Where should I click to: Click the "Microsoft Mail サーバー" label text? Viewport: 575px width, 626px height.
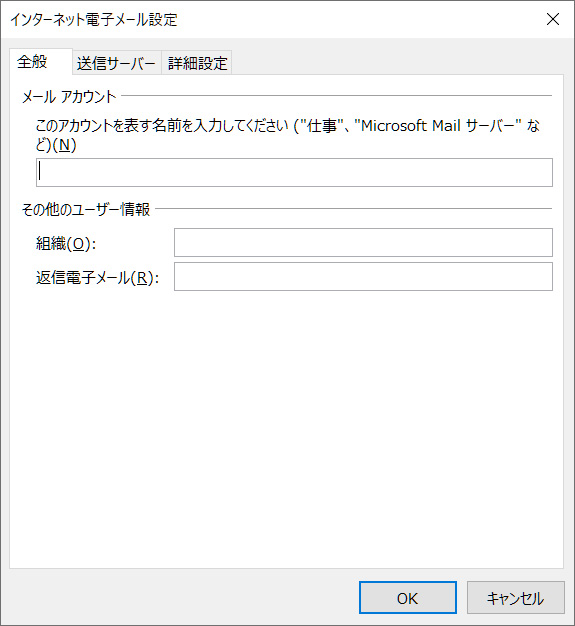[438, 125]
